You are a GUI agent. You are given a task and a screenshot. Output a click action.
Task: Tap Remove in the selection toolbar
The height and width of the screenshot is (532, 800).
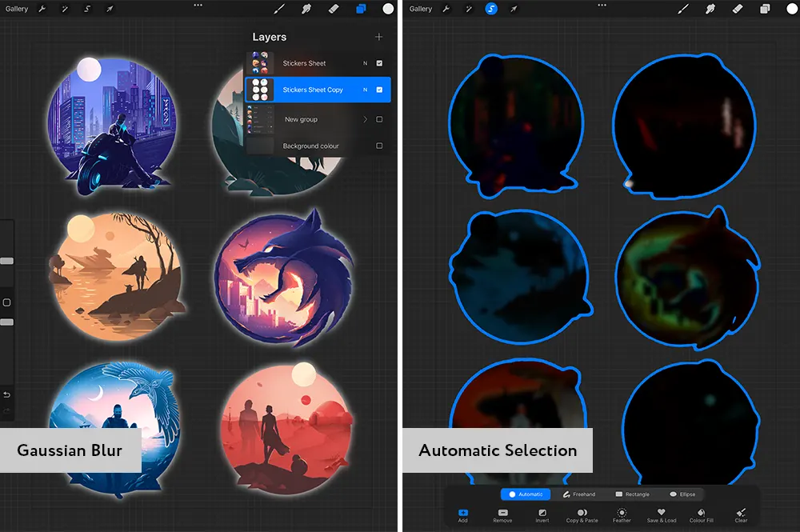coord(502,516)
